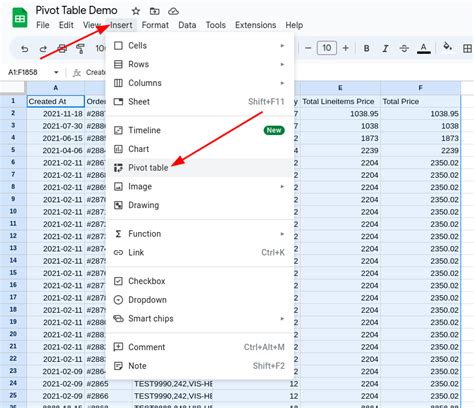Screen dimensions: 474x408
Task: Expand the Smart chips submenu
Action: pyautogui.click(x=200, y=318)
